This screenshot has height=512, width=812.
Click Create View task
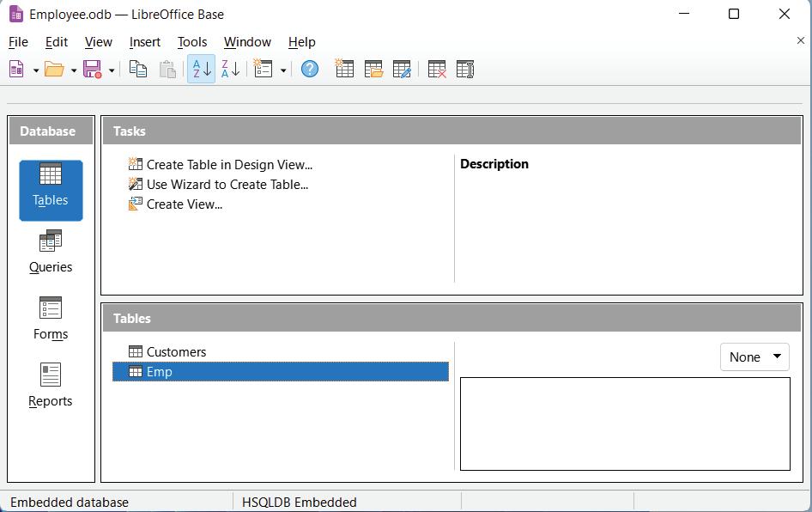click(176, 204)
